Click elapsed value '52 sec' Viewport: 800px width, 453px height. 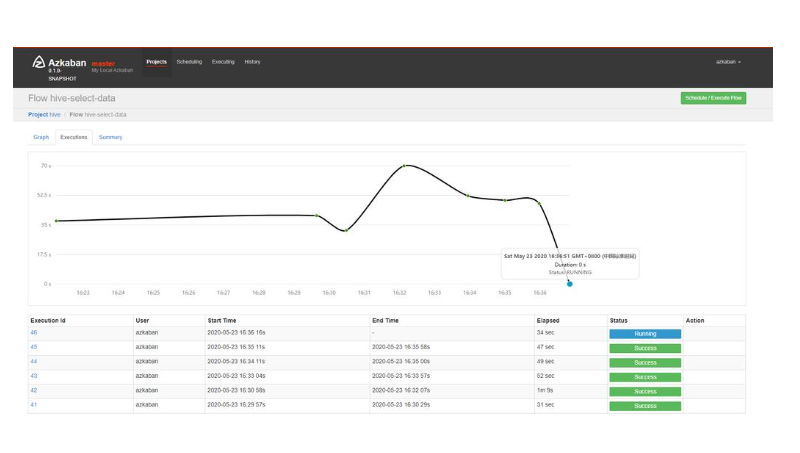coord(545,376)
